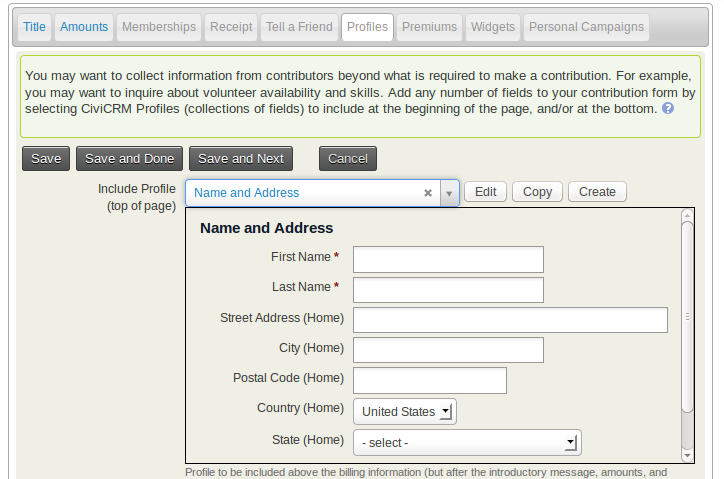
Task: Open the Include Profile dropdown arrow
Action: pyautogui.click(x=449, y=193)
